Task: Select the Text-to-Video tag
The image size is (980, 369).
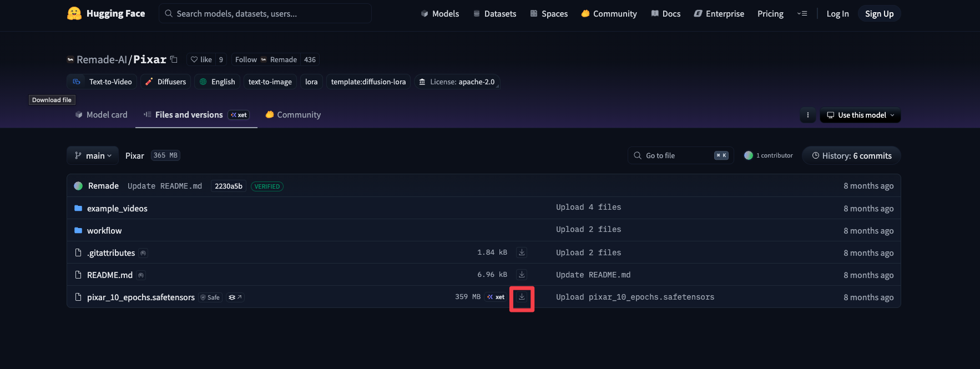Action: 102,82
